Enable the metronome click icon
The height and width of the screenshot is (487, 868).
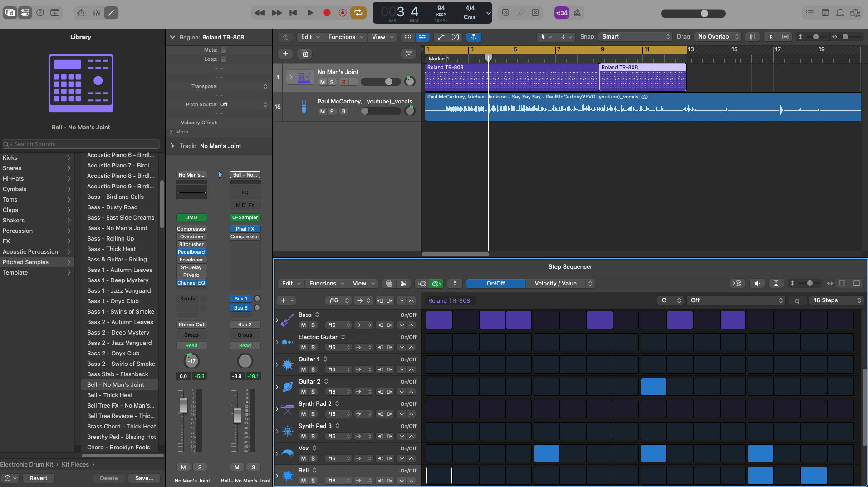tap(577, 13)
